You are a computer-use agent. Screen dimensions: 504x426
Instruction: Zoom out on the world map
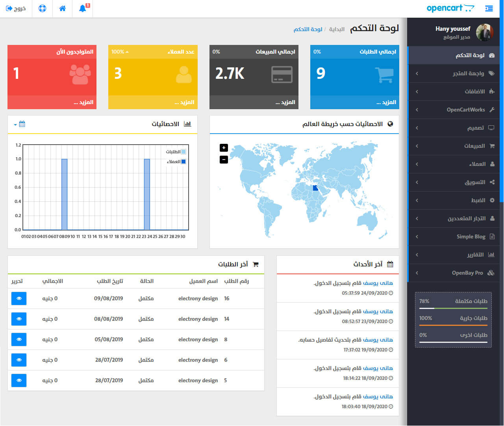(x=224, y=160)
